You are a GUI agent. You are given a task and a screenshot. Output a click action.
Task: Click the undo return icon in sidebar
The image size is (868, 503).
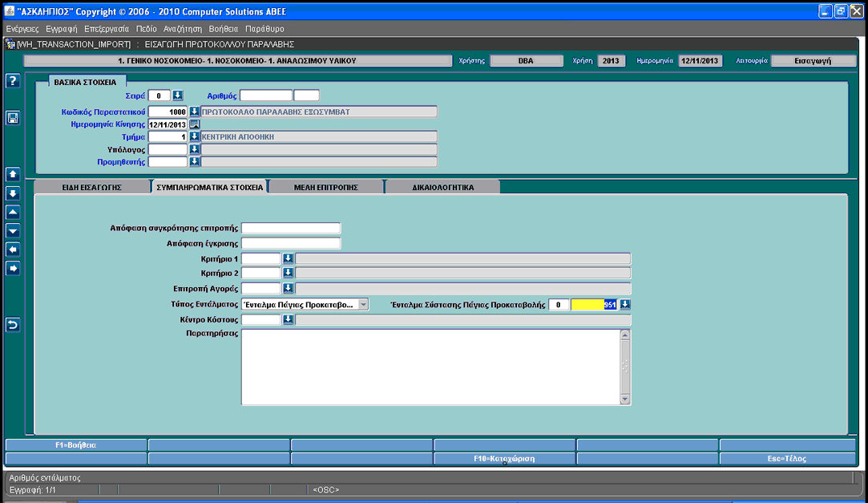13,325
